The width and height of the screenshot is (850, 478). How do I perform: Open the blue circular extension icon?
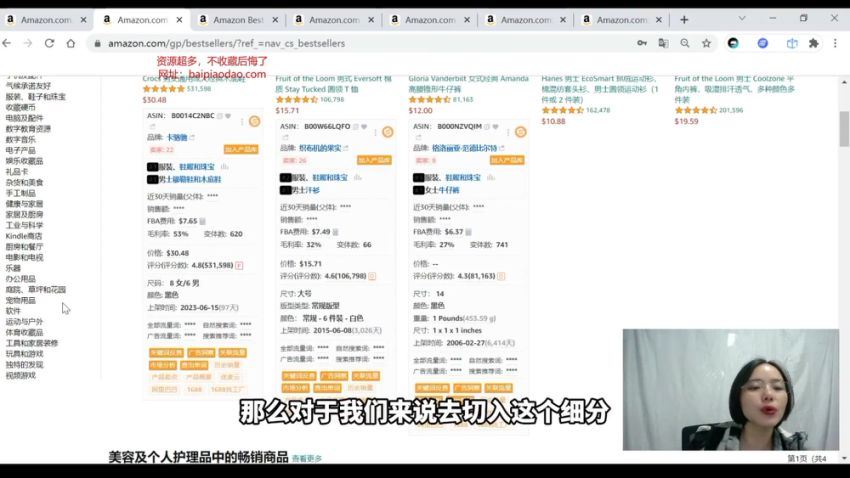[x=763, y=43]
